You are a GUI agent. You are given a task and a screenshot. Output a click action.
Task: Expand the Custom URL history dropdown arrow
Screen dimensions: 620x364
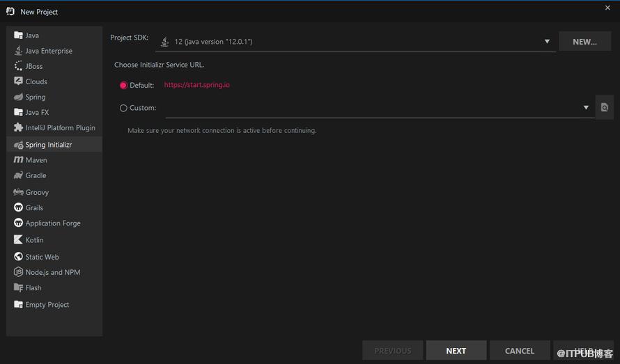586,107
